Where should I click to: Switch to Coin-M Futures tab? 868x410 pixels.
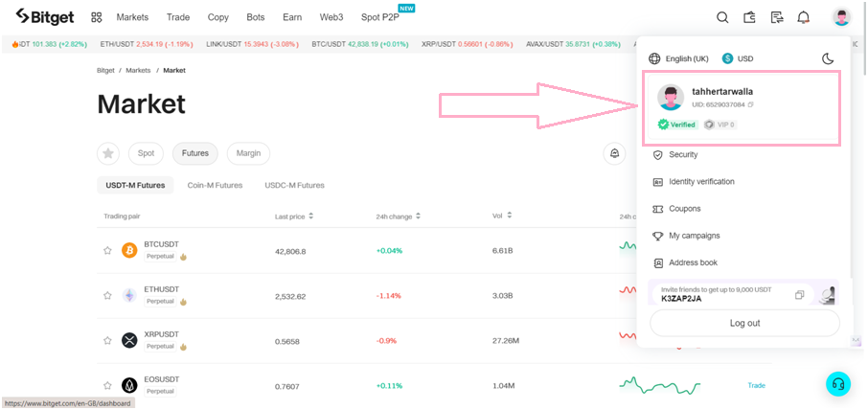coord(215,185)
